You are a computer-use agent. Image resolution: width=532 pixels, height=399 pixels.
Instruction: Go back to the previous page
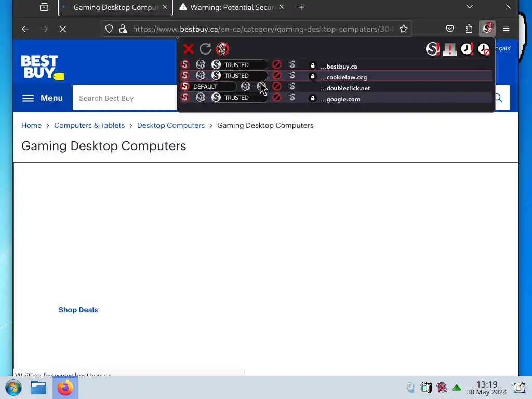click(x=25, y=29)
